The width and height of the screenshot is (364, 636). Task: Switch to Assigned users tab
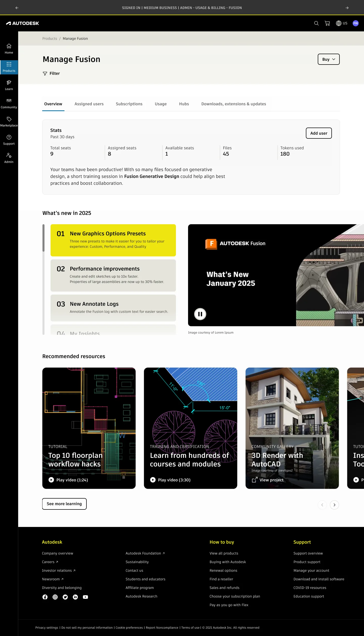(x=89, y=104)
